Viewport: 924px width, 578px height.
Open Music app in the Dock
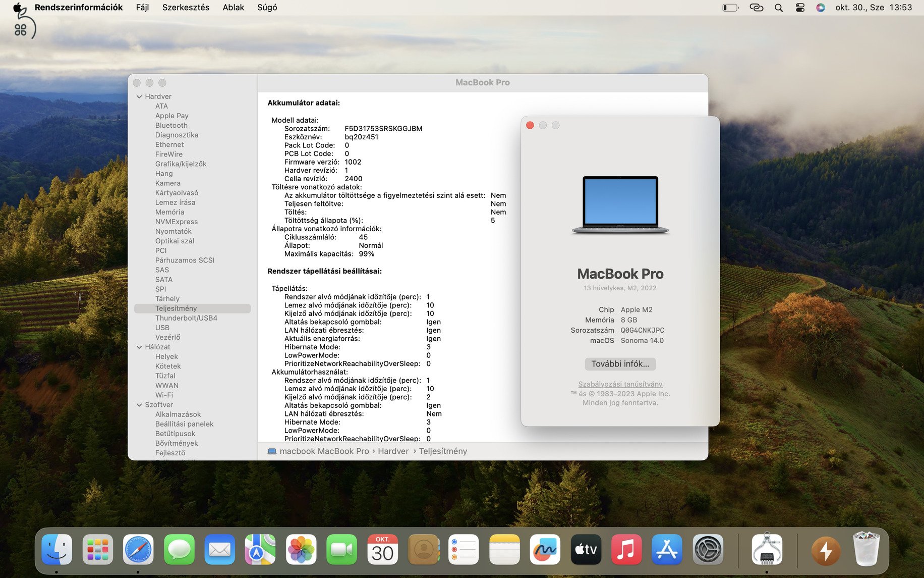point(626,549)
